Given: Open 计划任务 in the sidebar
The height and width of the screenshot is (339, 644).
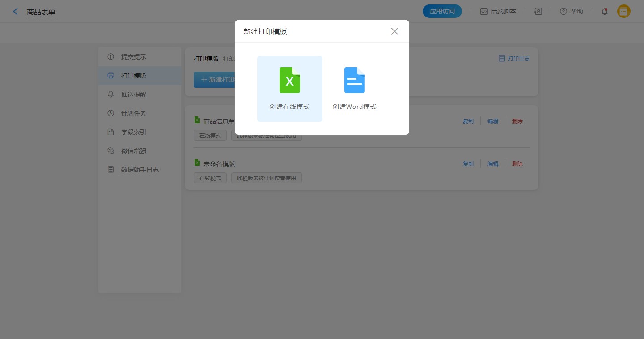Looking at the screenshot, I should [133, 113].
